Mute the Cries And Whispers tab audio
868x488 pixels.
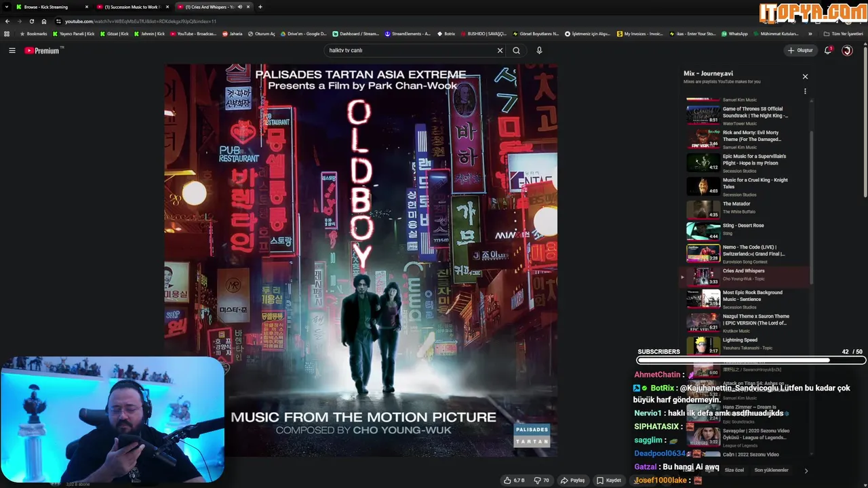click(x=239, y=7)
